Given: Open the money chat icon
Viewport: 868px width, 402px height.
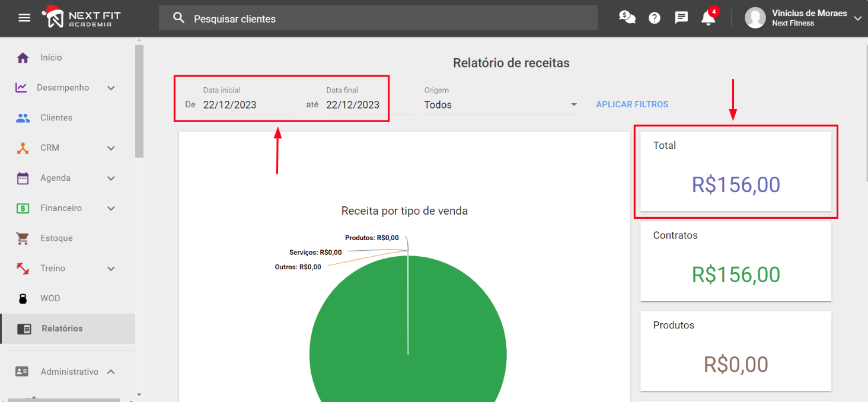Looking at the screenshot, I should click(x=627, y=18).
